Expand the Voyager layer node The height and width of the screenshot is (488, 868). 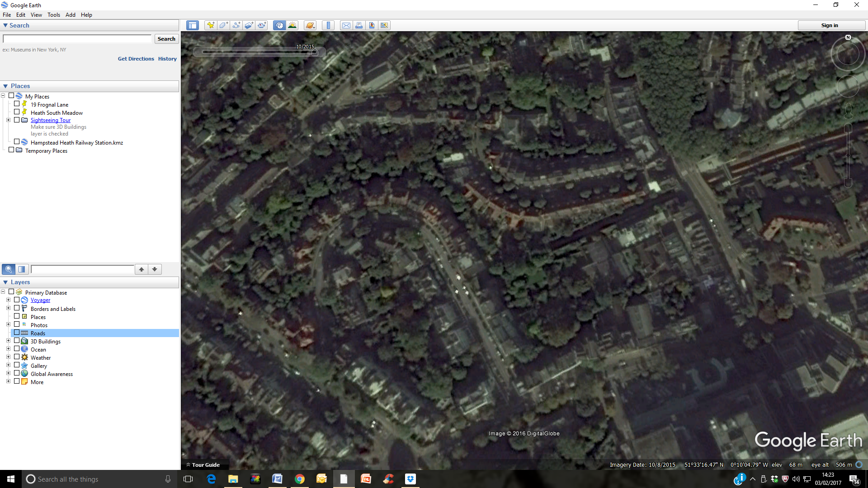coord(8,300)
